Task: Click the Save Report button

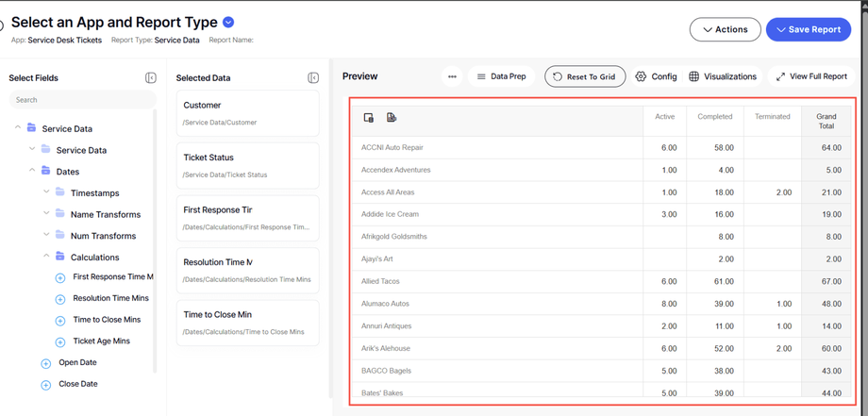Action: [x=808, y=29]
